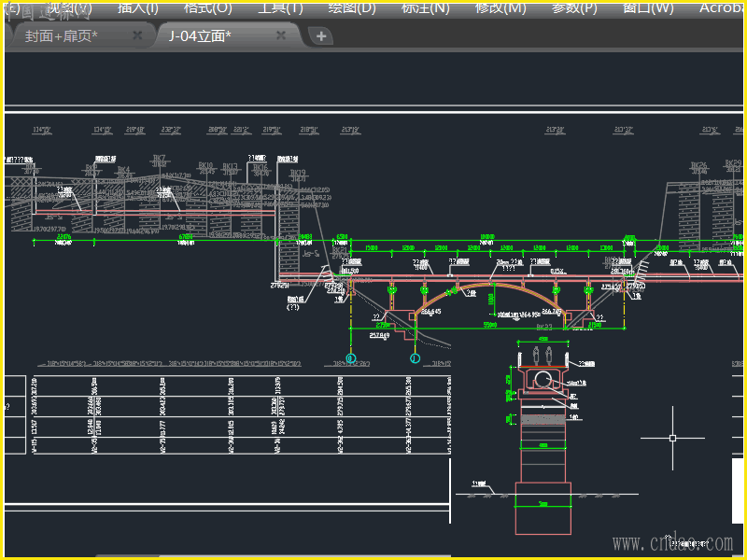The image size is (747, 560).
Task: Select the 266.645 elevation text
Action: pos(431,312)
